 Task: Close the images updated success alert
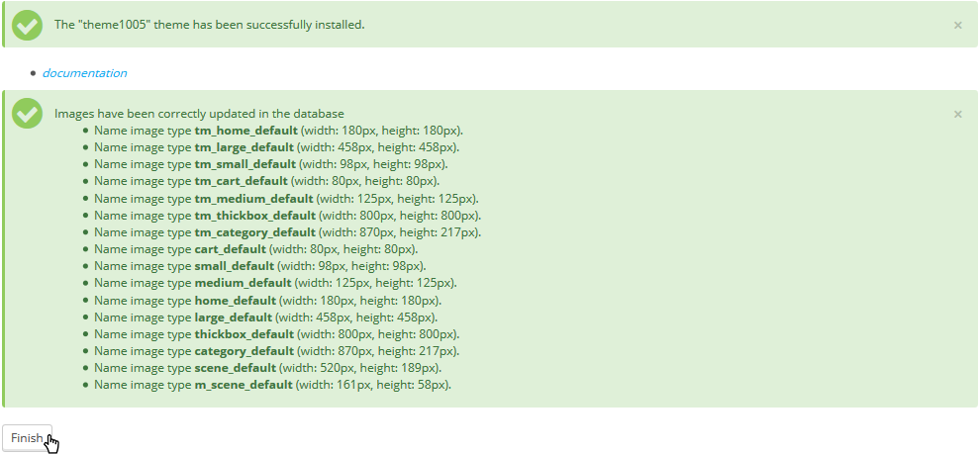click(957, 114)
